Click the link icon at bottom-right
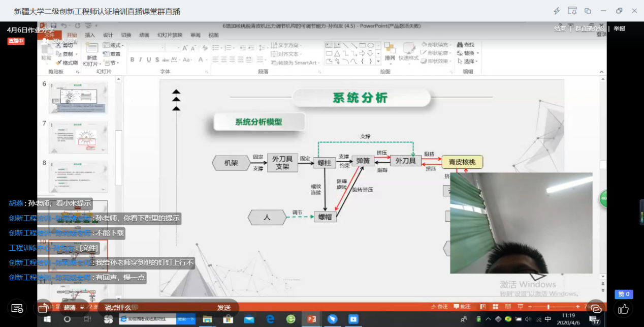The width and height of the screenshot is (644, 327). tap(596, 309)
